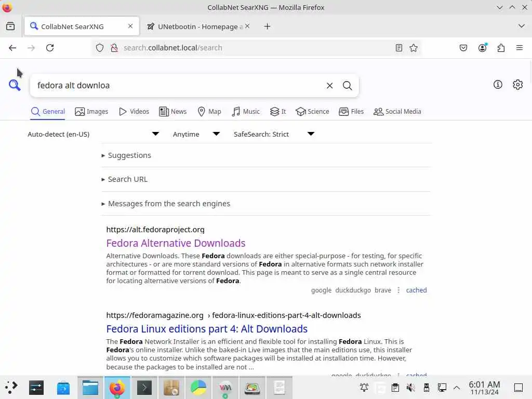The height and width of the screenshot is (399, 532).
Task: Open the tracking protection shield icon
Action: pos(99,48)
